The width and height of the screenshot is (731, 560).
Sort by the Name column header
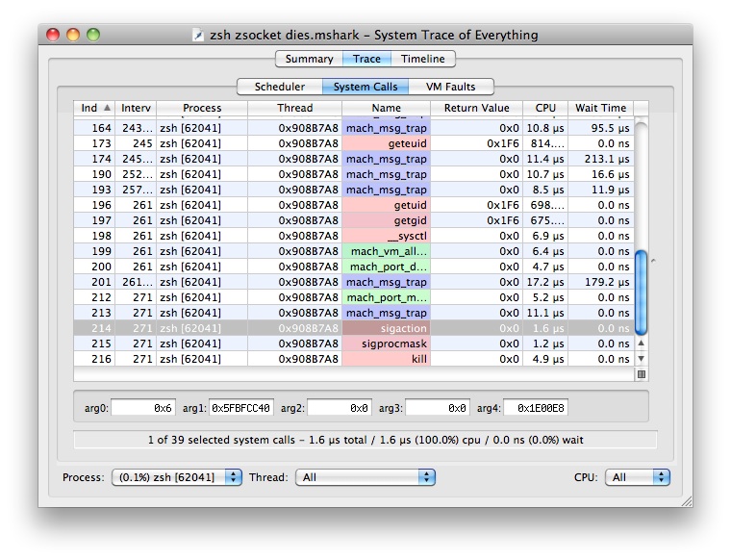tap(386, 108)
